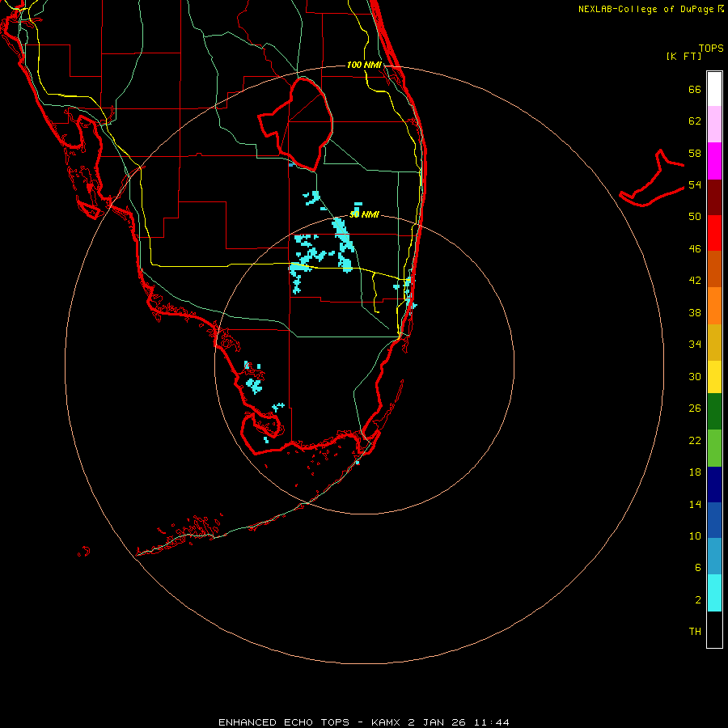Click the [K FT] units label

pyautogui.click(x=684, y=56)
